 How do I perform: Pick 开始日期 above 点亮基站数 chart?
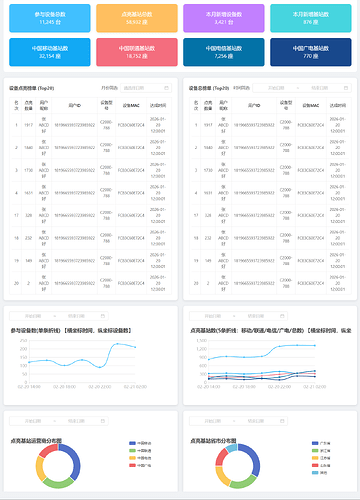click(212, 316)
